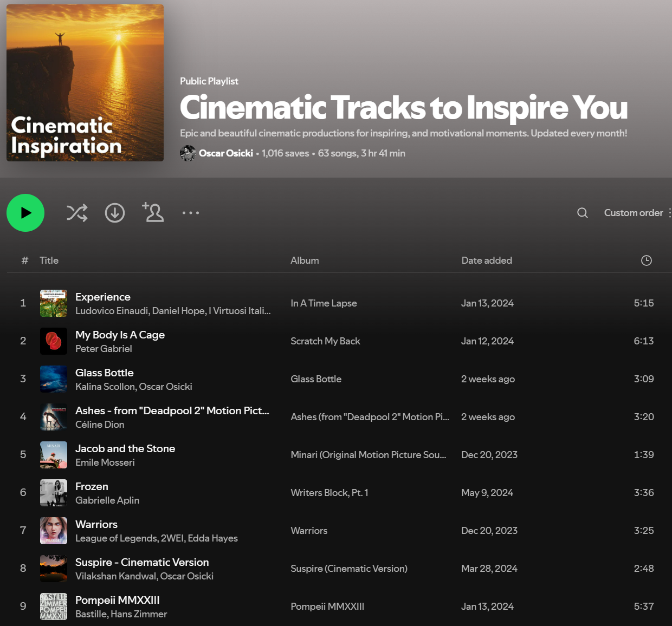The width and height of the screenshot is (672, 626).
Task: Open artist Peter Gabriel
Action: [104, 349]
